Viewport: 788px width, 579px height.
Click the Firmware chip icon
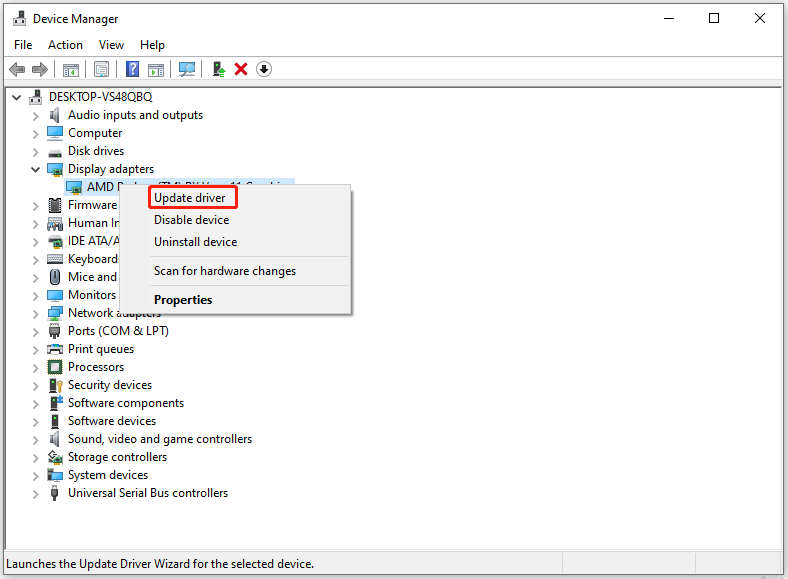coord(55,205)
